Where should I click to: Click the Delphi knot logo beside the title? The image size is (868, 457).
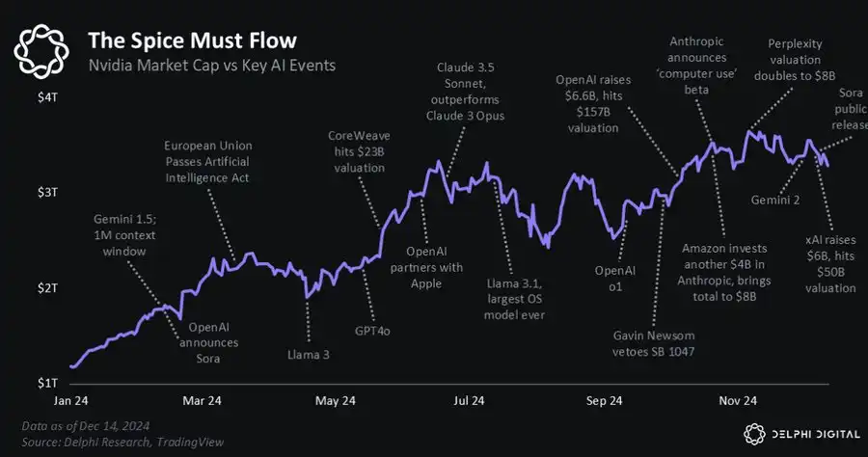tap(43, 50)
